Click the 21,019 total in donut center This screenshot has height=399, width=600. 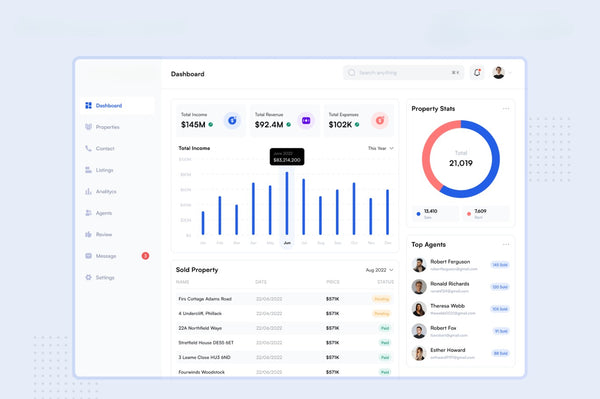click(461, 163)
